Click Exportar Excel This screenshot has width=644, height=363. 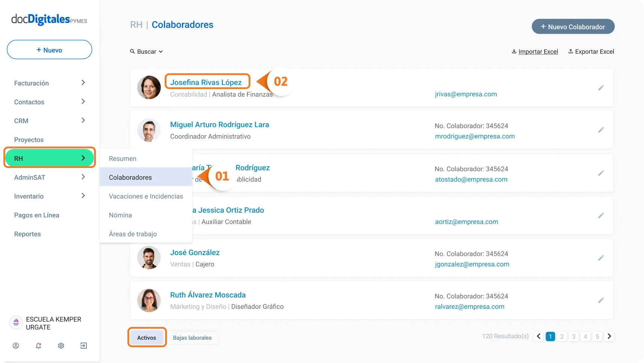point(591,51)
